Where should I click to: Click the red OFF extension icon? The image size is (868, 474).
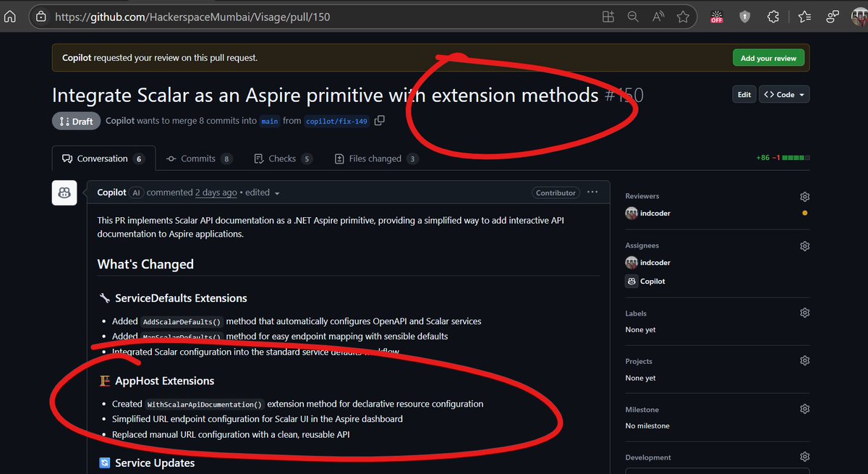click(717, 16)
